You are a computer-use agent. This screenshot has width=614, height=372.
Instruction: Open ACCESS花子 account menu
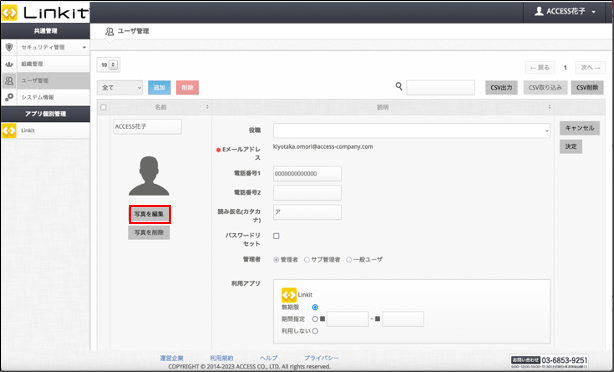pyautogui.click(x=565, y=12)
